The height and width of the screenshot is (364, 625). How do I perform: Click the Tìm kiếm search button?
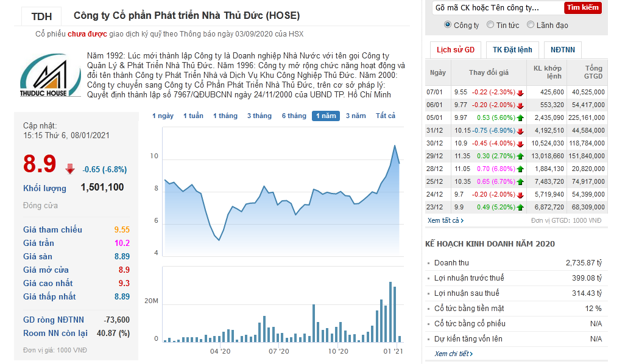(x=583, y=7)
